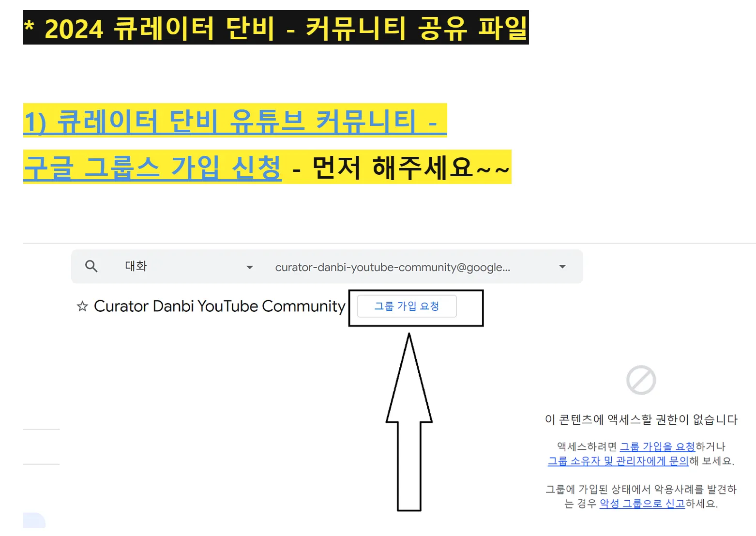
Task: Select the Curator Danbi YouTube Community group name
Action: point(219,306)
